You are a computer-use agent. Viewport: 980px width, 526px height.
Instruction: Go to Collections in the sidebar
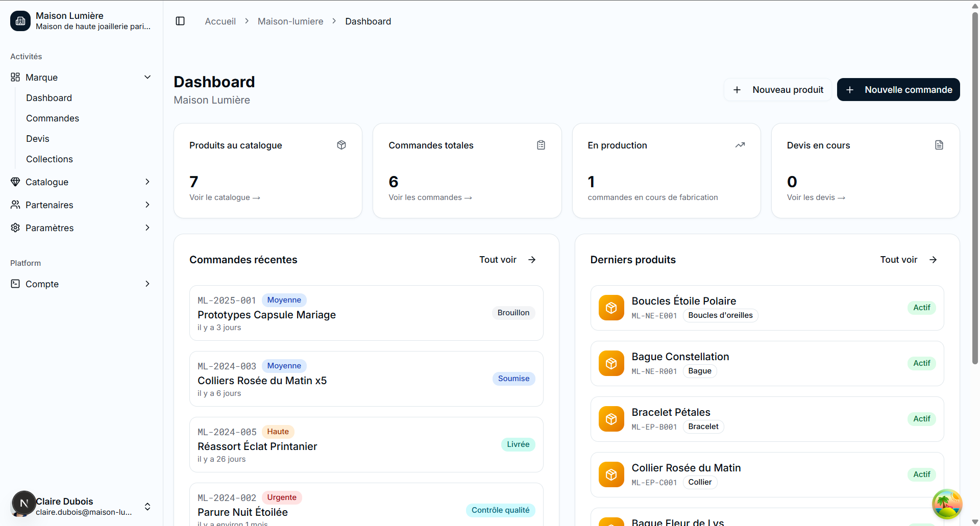[50, 159]
